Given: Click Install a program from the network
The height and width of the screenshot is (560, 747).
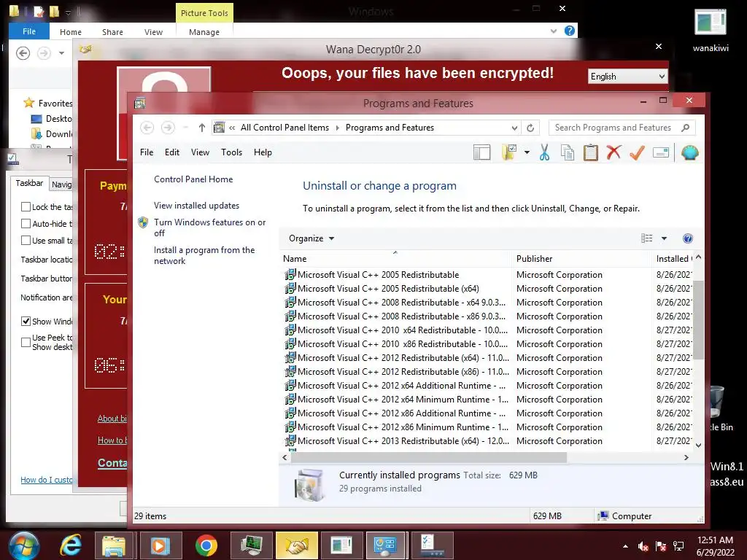Looking at the screenshot, I should pos(204,255).
